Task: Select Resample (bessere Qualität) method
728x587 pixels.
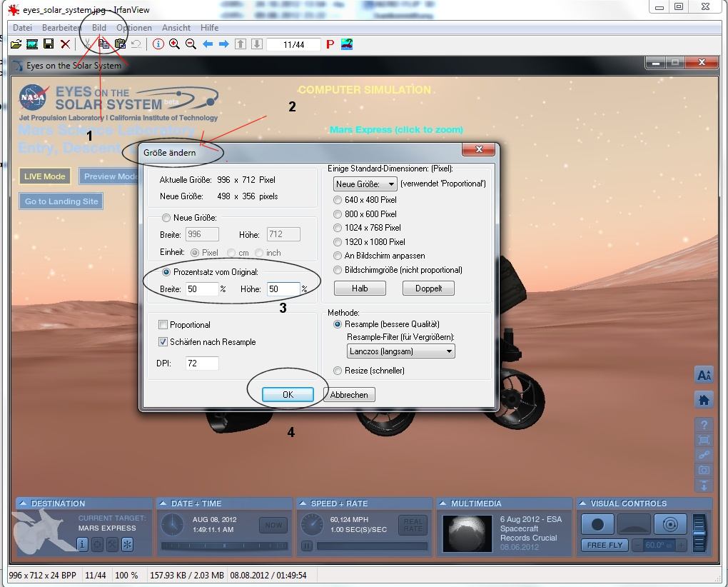Action: click(x=338, y=324)
